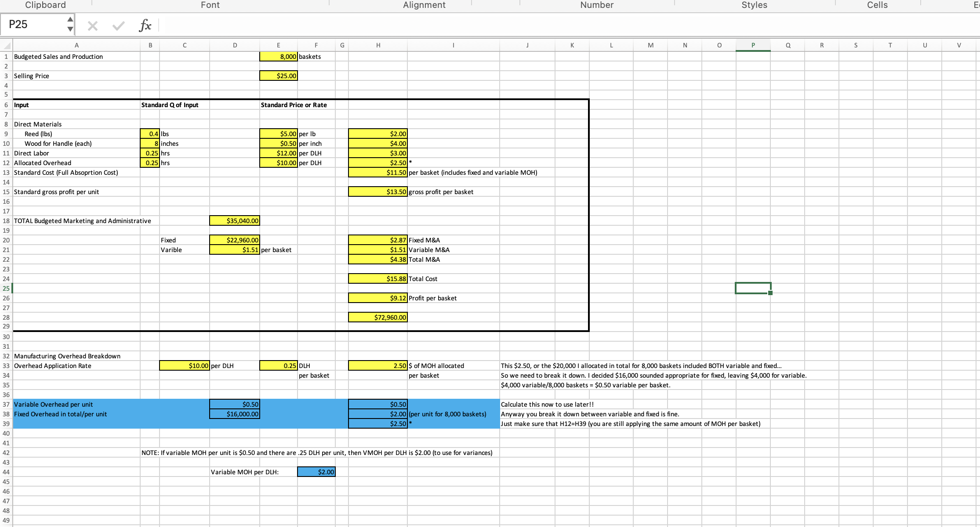Click the $72,960.00 cell
The width and height of the screenshot is (980, 527).
(x=378, y=318)
